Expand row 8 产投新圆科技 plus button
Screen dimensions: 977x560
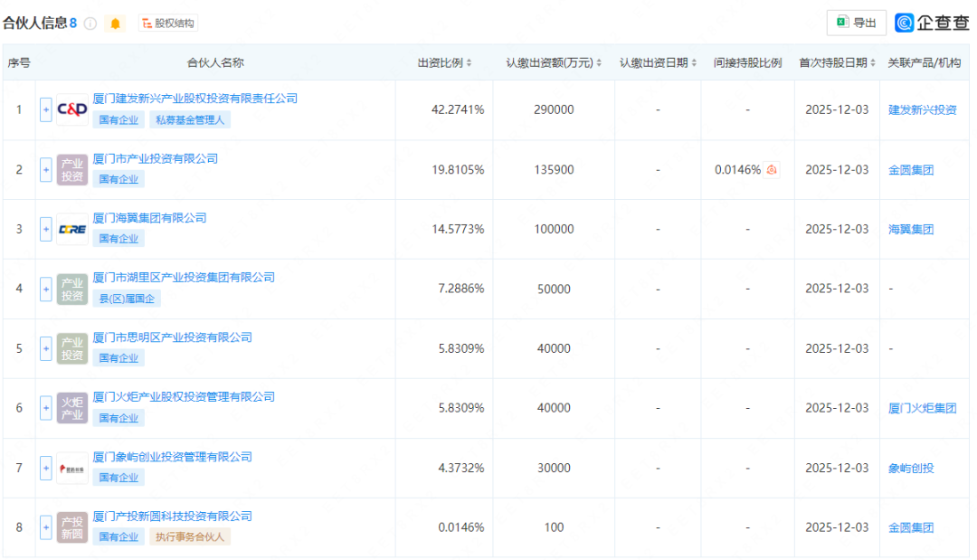coord(45,527)
